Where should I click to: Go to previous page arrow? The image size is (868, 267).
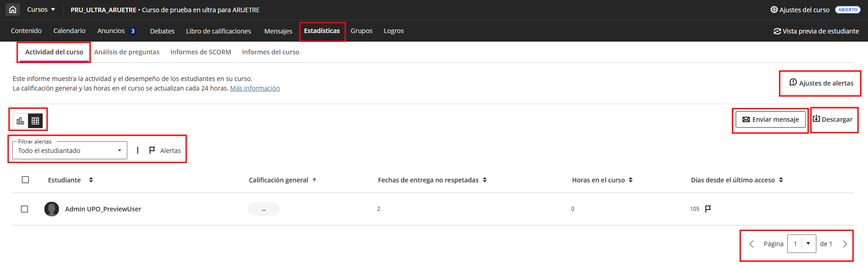coord(752,244)
